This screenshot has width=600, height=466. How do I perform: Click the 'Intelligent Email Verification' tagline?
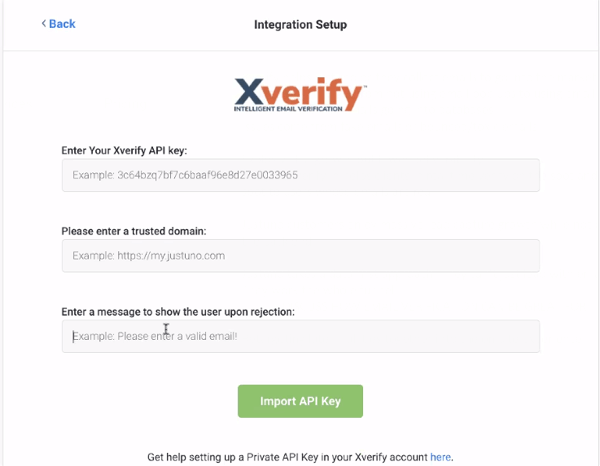tap(298, 113)
